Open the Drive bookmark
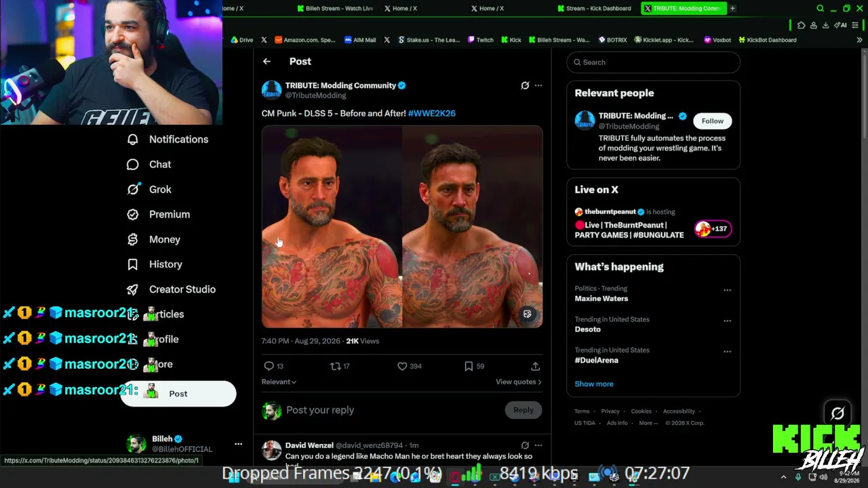Screen dimensions: 868x488 pos(241,40)
